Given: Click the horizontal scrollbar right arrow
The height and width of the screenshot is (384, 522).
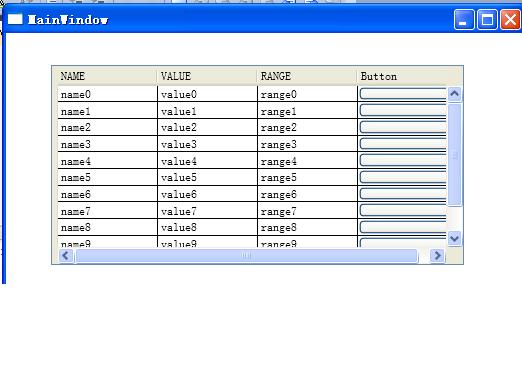Looking at the screenshot, I should tap(437, 256).
